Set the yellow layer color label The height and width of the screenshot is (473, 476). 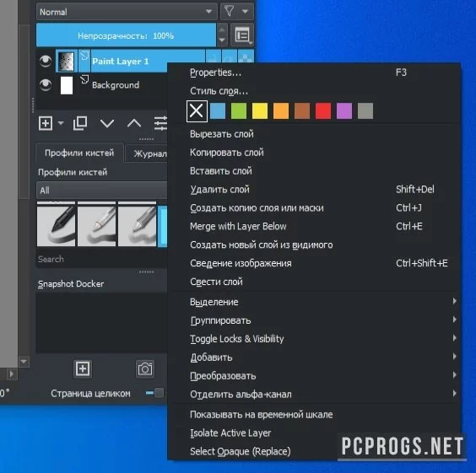tap(260, 110)
